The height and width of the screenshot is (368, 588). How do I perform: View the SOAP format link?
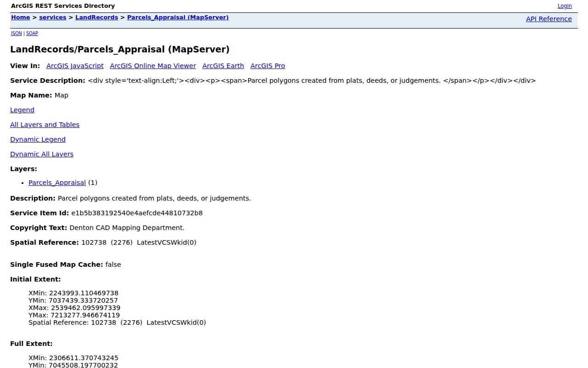pos(32,33)
